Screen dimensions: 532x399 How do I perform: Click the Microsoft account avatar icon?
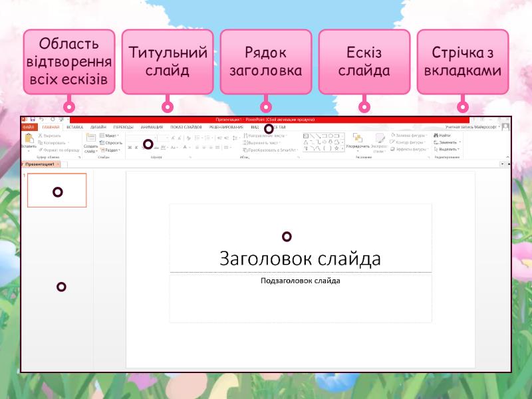pos(505,127)
